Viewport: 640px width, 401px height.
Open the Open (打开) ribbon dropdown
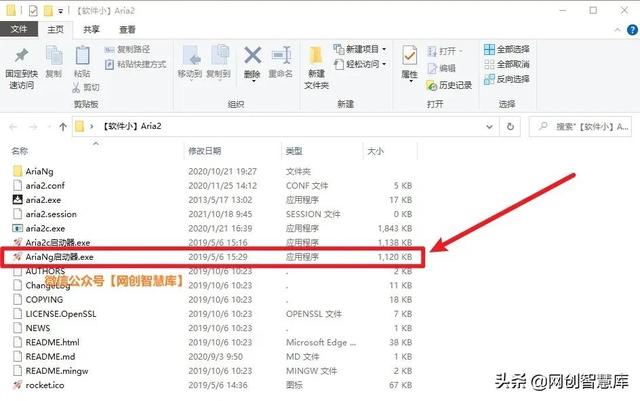coord(445,51)
